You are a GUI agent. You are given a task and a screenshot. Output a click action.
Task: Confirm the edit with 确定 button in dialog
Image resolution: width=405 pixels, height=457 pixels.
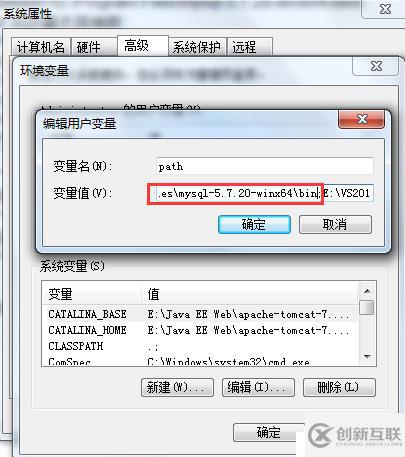tap(254, 224)
